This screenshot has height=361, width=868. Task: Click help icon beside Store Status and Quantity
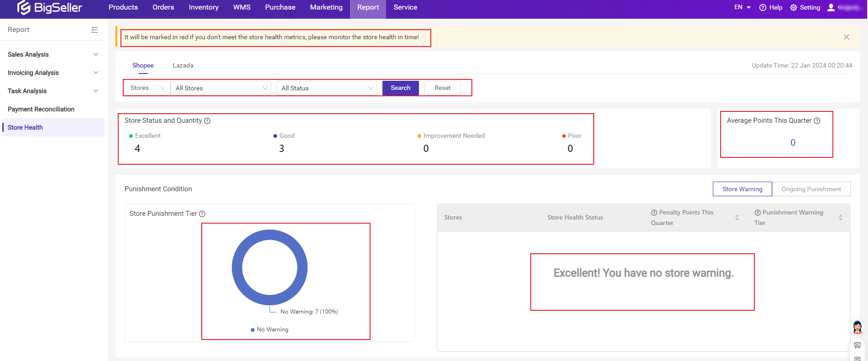click(207, 121)
